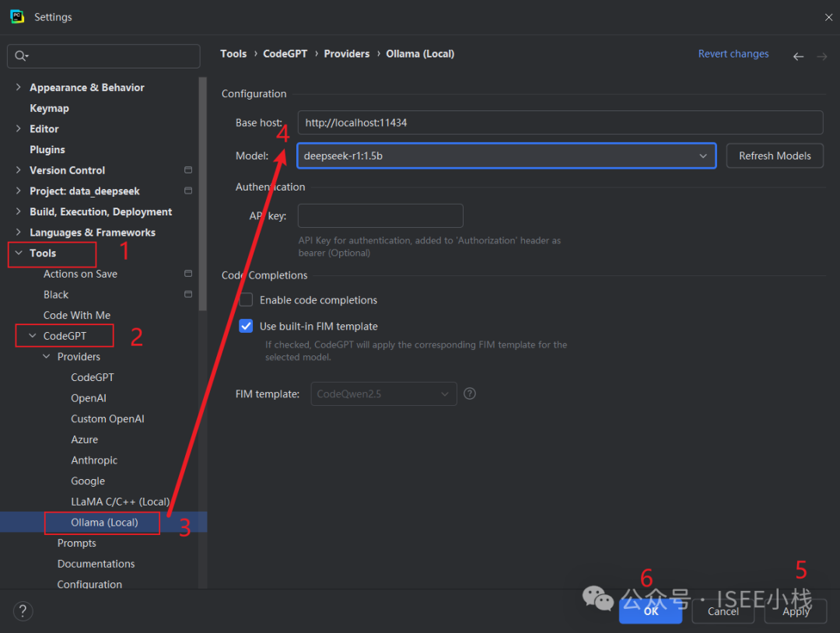840x633 pixels.
Task: Select Anthropic provider
Action: click(94, 460)
